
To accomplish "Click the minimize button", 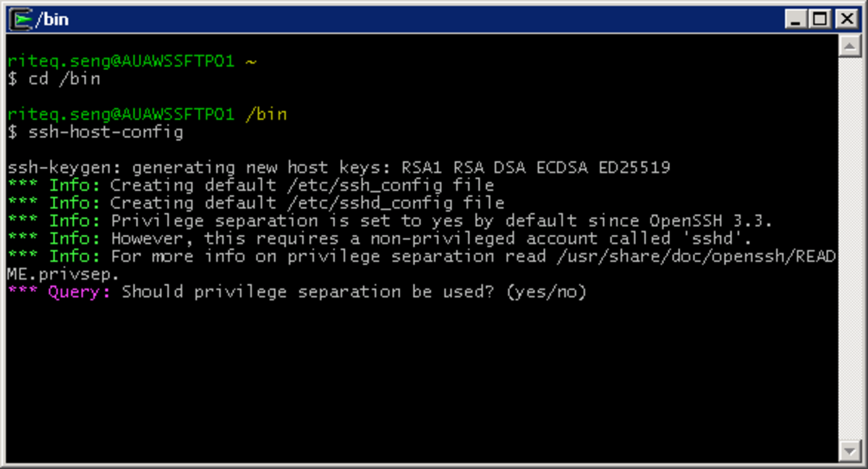I will pos(798,18).
